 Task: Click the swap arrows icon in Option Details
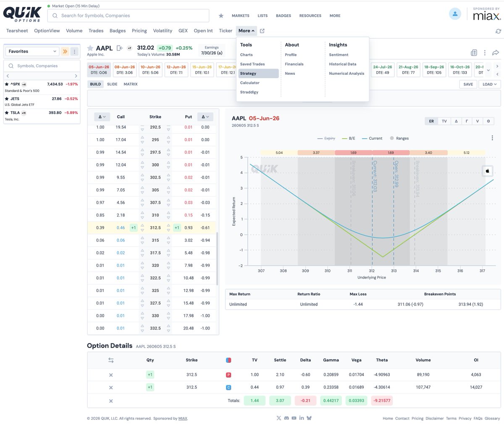point(111,360)
